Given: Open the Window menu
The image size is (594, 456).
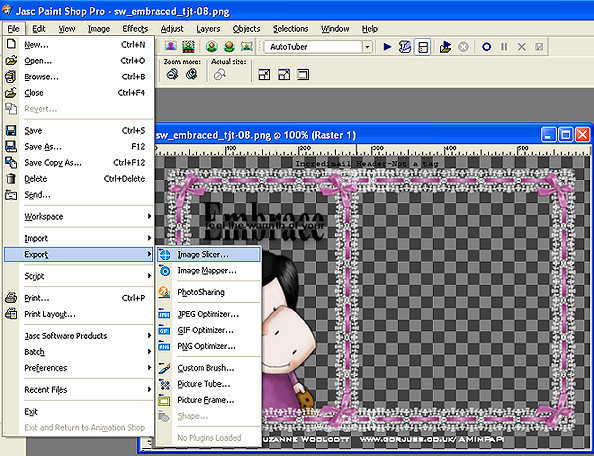Looking at the screenshot, I should point(335,29).
